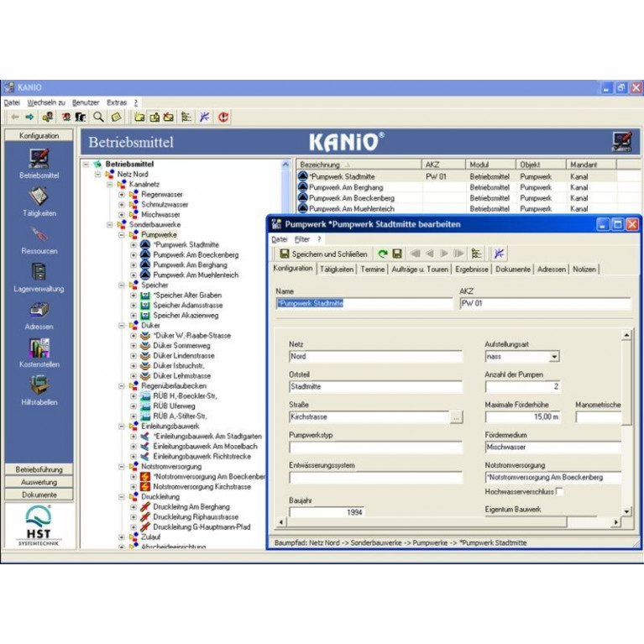
Task: Select Notstromversorgung Kirchstrasse in the tree
Action: (x=202, y=487)
